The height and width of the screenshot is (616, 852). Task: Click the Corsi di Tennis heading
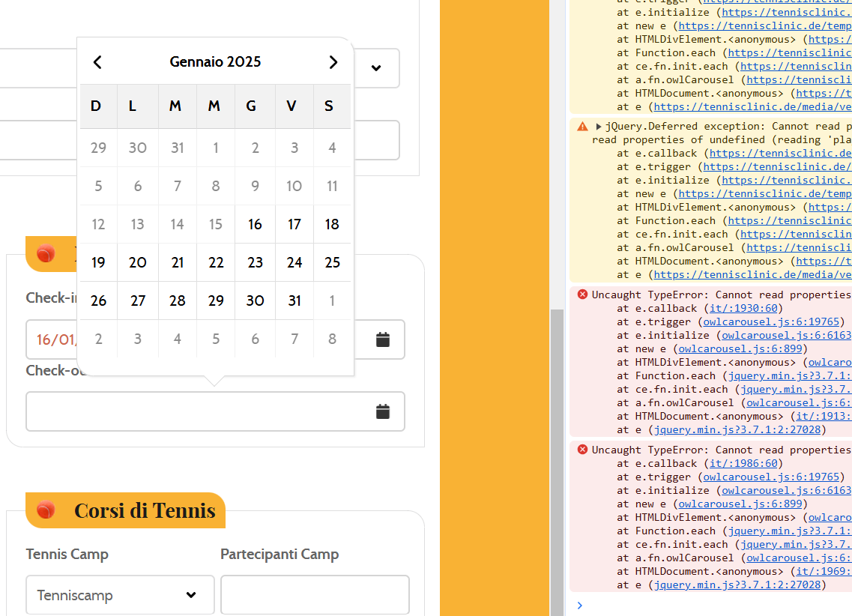coord(145,510)
